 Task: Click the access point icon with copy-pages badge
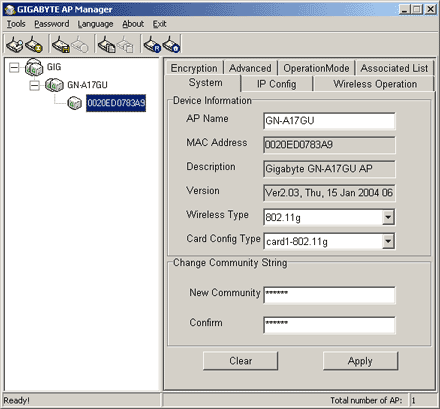tap(107, 44)
